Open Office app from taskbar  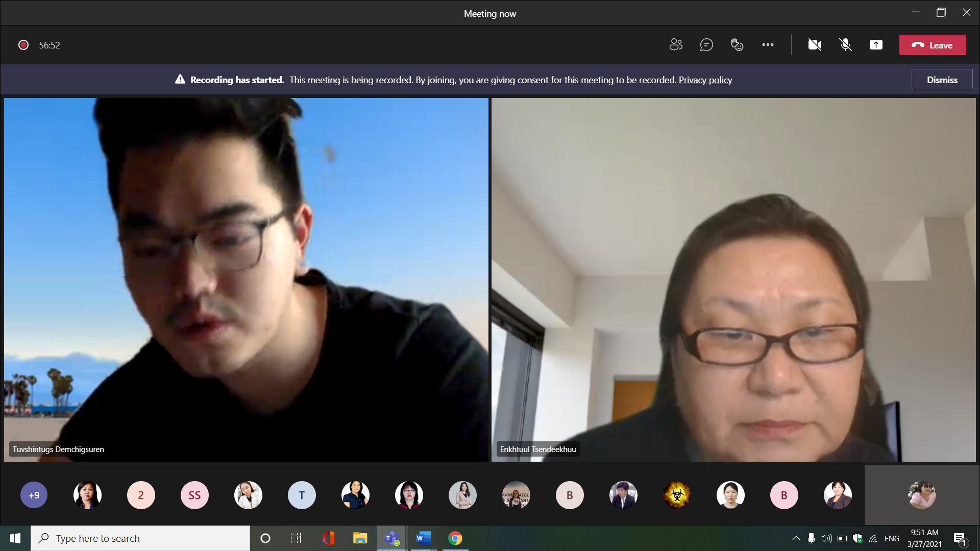pyautogui.click(x=329, y=538)
